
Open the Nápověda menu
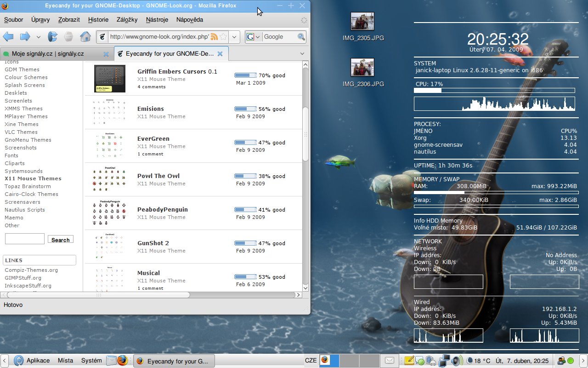pos(190,20)
